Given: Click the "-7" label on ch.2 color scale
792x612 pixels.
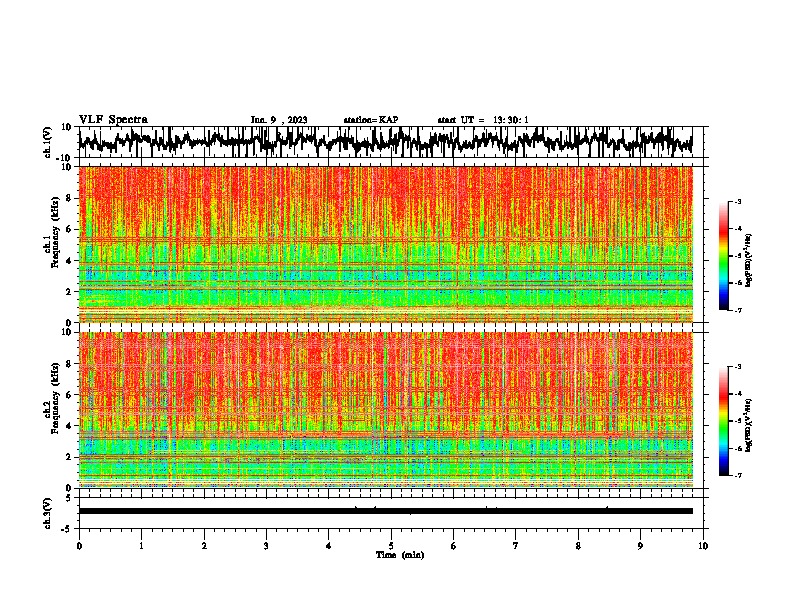Looking at the screenshot, I should 737,476.
